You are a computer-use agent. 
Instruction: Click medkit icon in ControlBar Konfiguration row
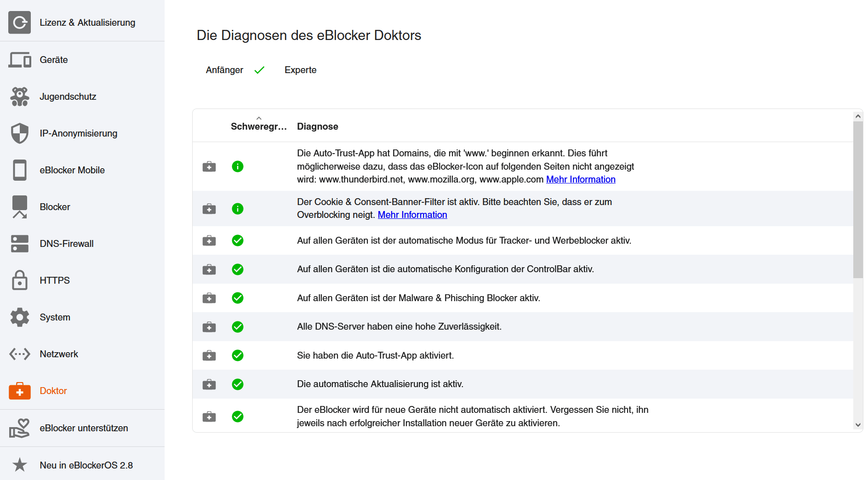(x=209, y=269)
